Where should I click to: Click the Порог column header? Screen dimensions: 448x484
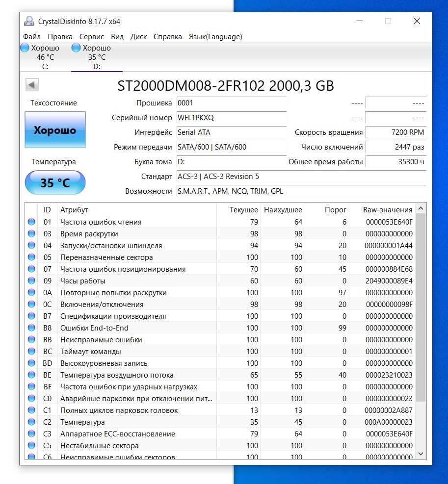point(335,209)
